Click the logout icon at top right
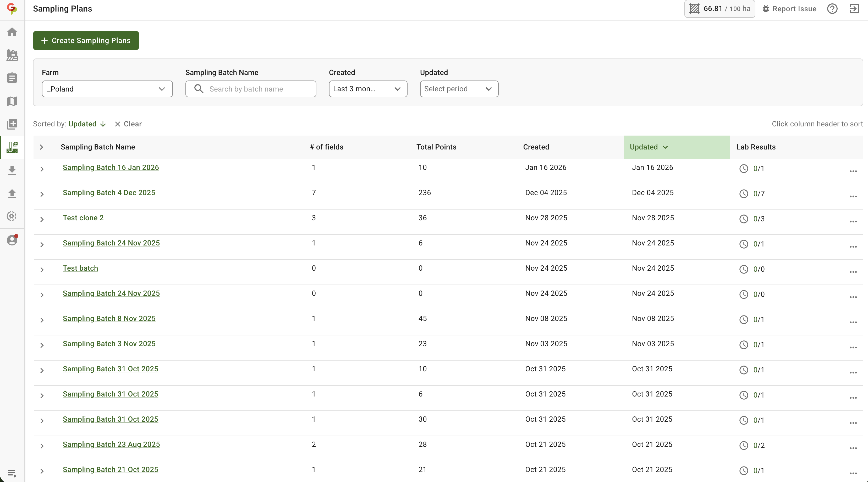This screenshot has height=482, width=868. (854, 9)
